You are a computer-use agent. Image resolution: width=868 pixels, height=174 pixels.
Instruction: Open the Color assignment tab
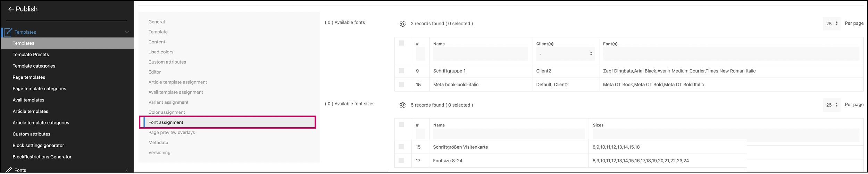(x=167, y=112)
